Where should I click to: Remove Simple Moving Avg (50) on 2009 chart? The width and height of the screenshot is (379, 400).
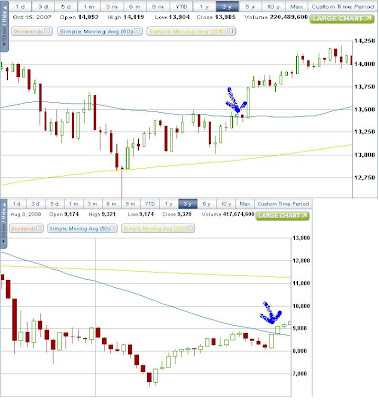pyautogui.click(x=113, y=229)
